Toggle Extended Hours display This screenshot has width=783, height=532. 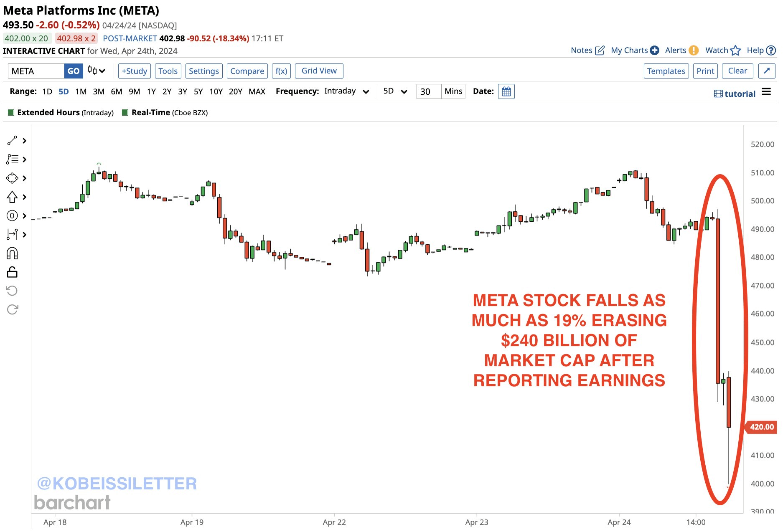coord(11,112)
